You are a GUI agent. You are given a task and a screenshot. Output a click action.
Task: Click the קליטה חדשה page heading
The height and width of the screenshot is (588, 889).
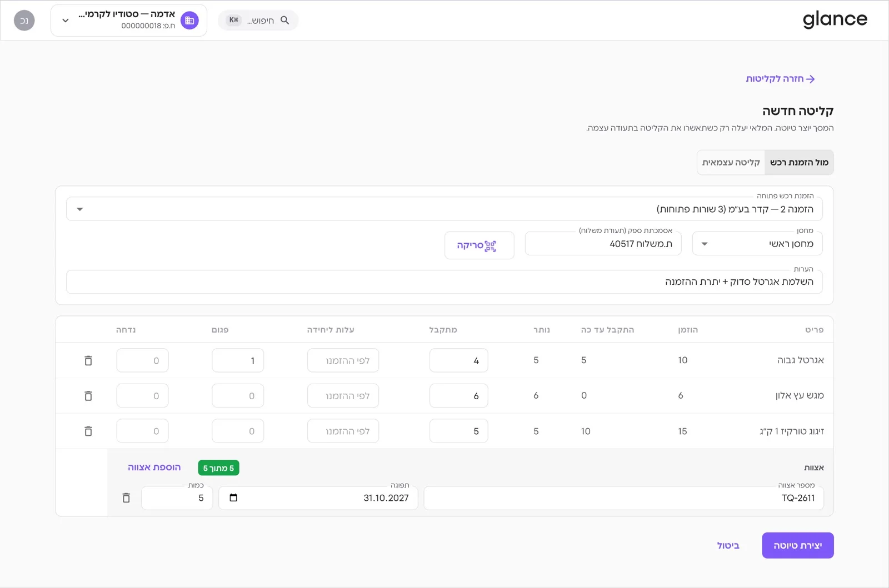pyautogui.click(x=798, y=111)
